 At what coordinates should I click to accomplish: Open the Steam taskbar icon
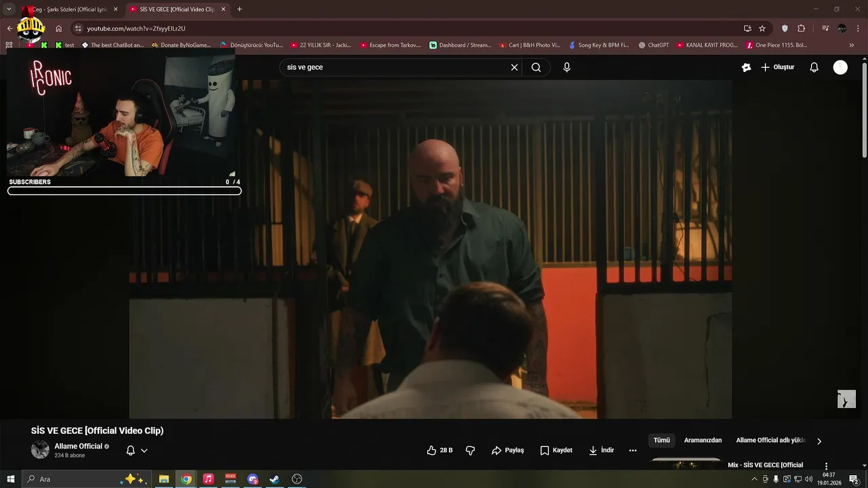[x=275, y=479]
